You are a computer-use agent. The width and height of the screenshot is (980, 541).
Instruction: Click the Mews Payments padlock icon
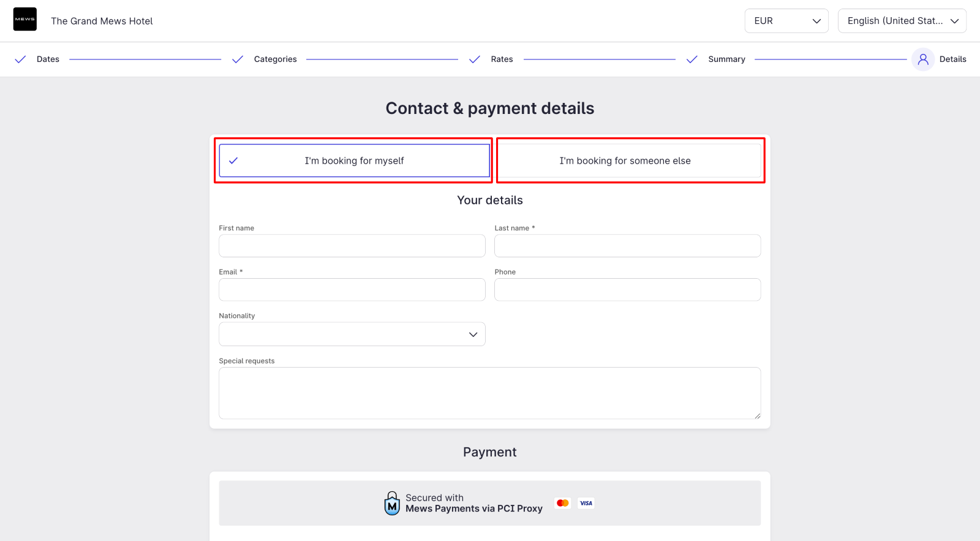[x=392, y=503]
